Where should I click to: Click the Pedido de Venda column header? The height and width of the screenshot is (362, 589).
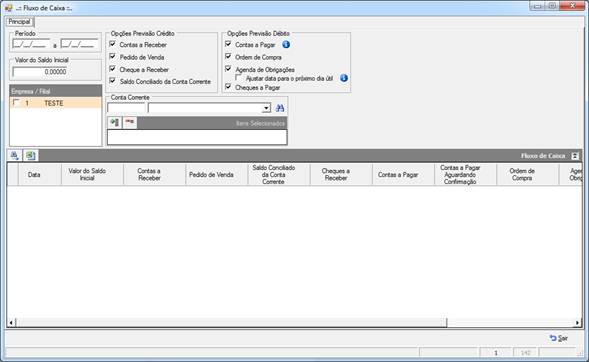coord(217,175)
